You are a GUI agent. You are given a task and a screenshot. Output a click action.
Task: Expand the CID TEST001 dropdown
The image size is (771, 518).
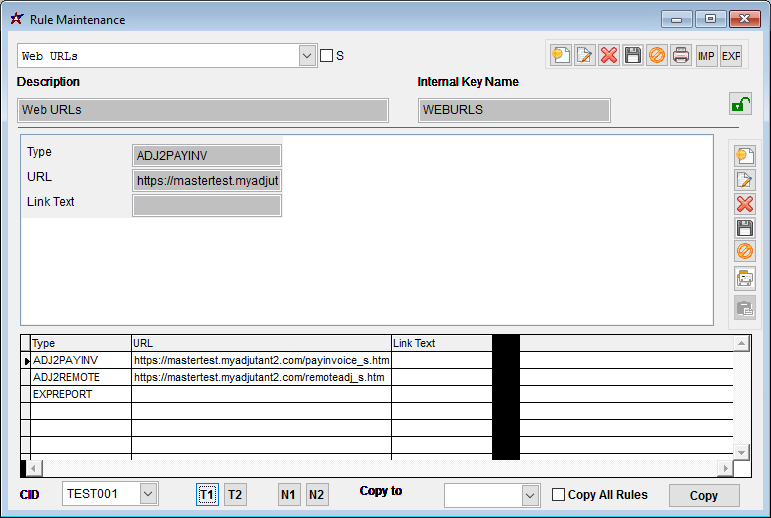tap(149, 494)
